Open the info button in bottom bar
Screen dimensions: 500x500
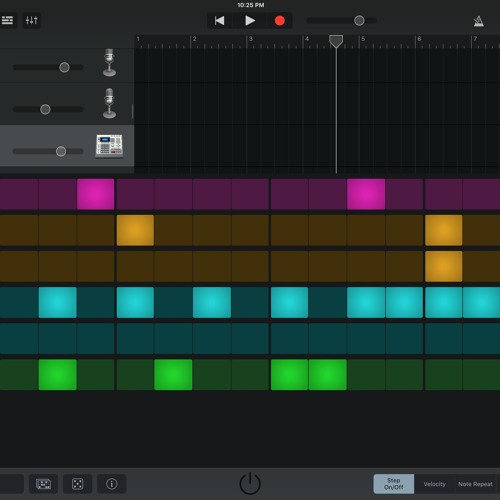[112, 484]
